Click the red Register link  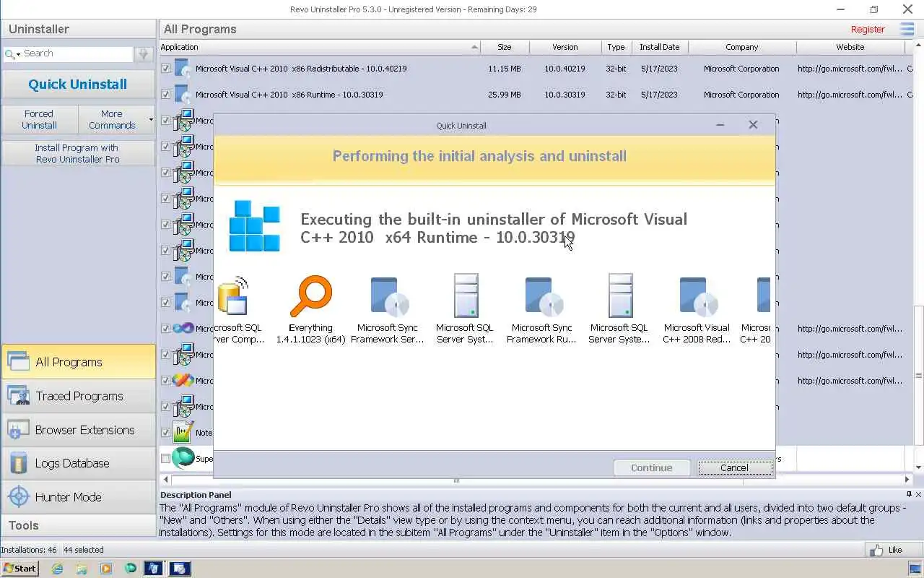coord(868,29)
